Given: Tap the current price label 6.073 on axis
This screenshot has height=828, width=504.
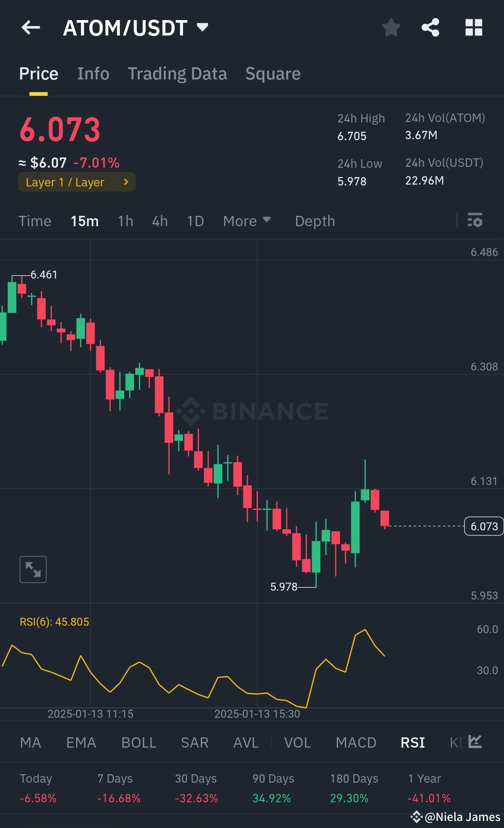Looking at the screenshot, I should pos(484,526).
